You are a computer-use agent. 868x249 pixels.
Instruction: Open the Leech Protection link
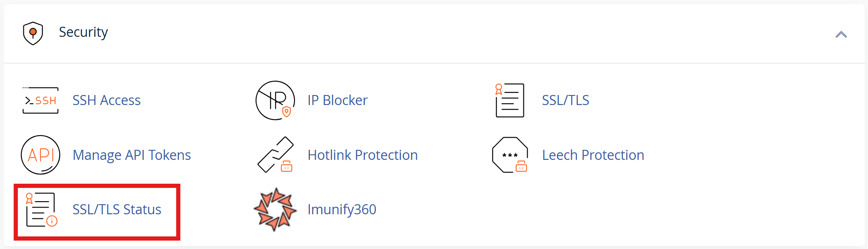point(593,155)
